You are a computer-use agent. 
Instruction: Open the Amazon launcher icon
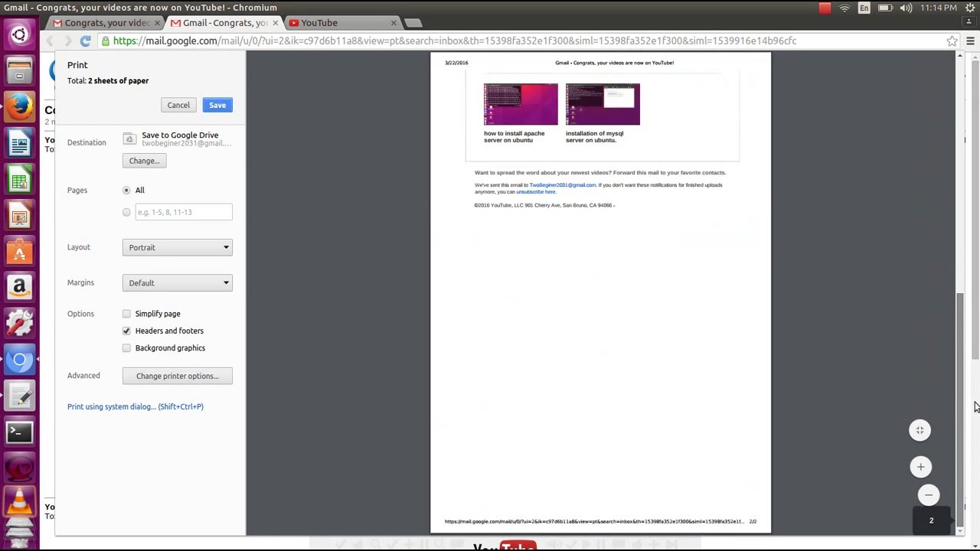19,287
